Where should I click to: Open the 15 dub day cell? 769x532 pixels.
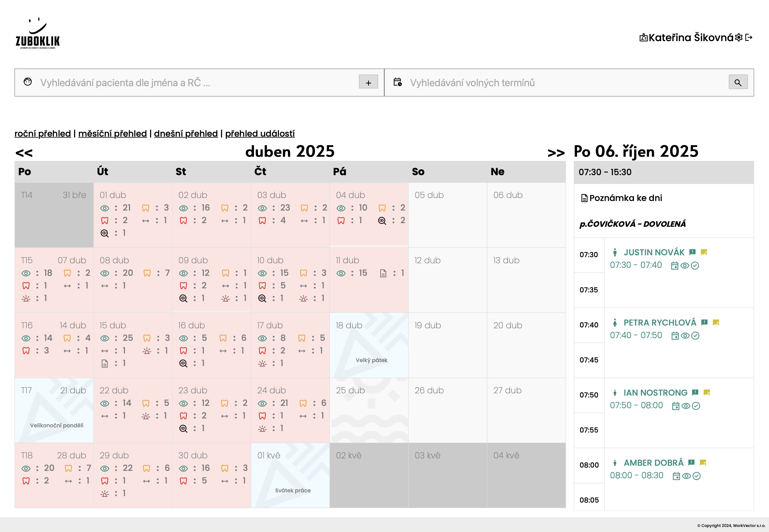(x=133, y=345)
